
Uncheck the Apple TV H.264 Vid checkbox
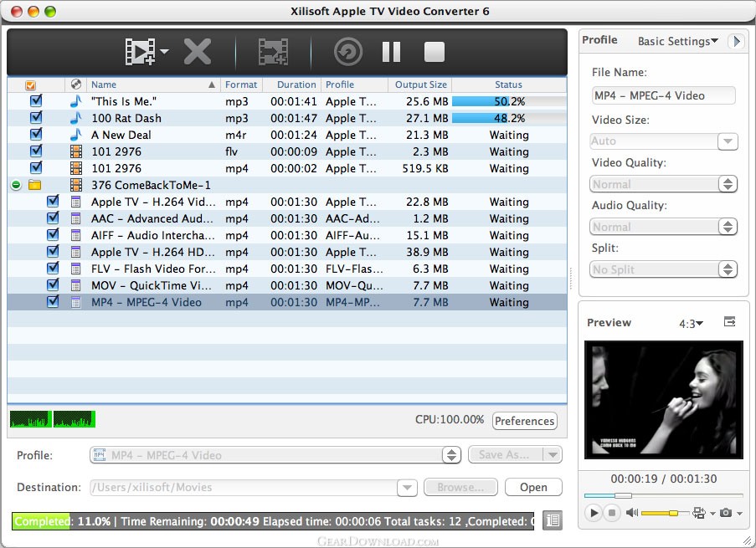click(x=53, y=201)
